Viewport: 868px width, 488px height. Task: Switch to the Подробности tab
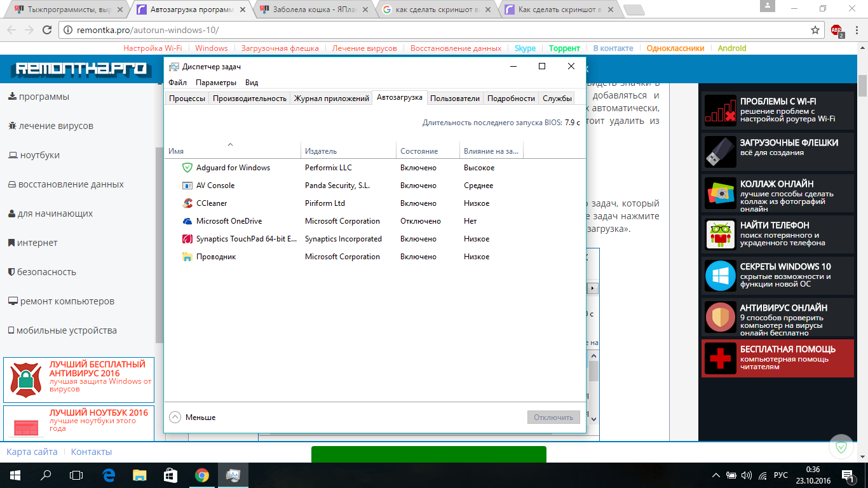tap(511, 98)
